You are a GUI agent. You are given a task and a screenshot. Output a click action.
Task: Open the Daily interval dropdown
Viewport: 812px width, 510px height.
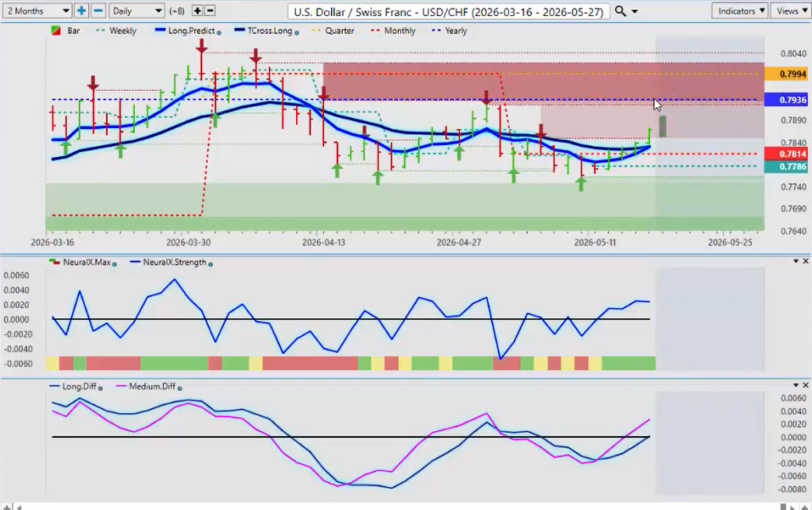point(137,10)
